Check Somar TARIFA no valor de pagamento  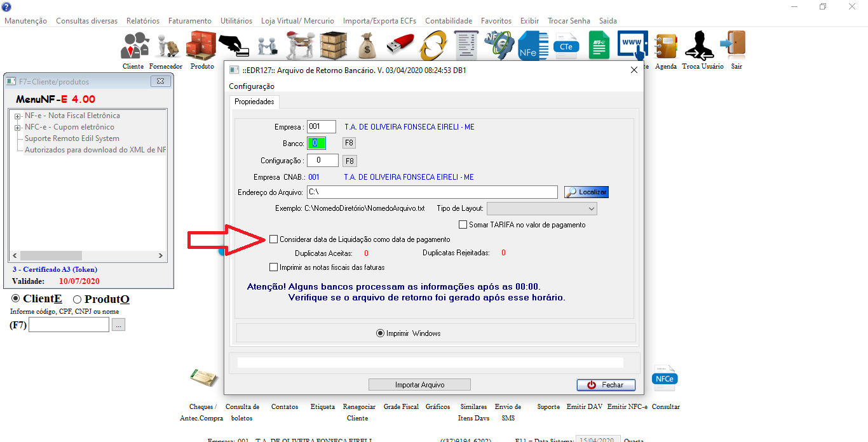click(463, 225)
